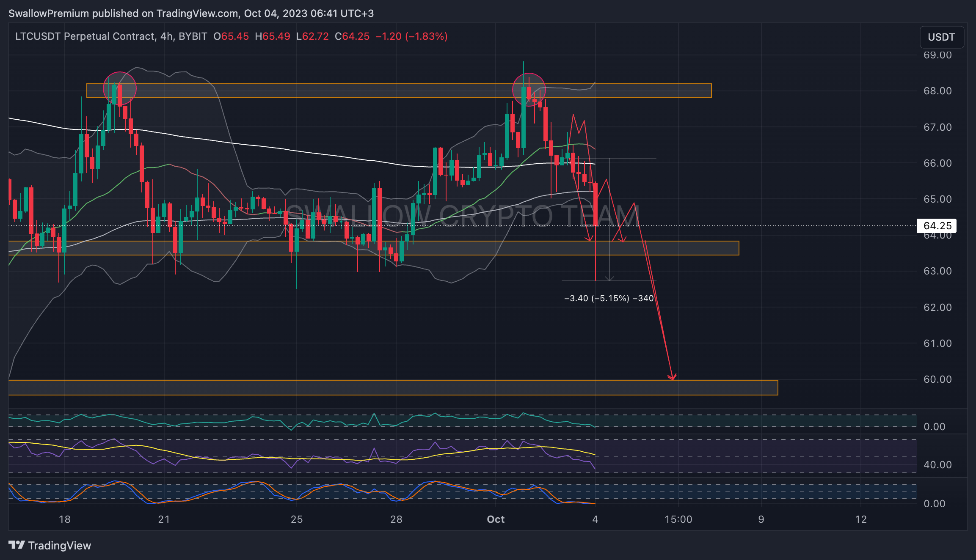Click the 65.00 price axis label
The width and height of the screenshot is (976, 560).
click(937, 199)
